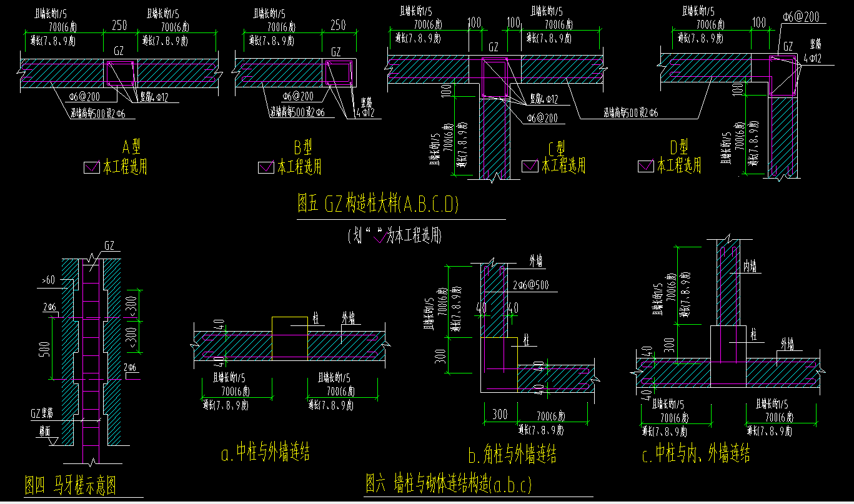Click the 柱 label in detail c
This screenshot has width=854, height=504.
click(x=754, y=335)
